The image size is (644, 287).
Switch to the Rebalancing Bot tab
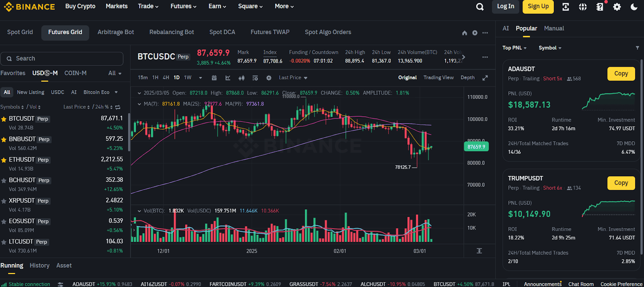171,32
